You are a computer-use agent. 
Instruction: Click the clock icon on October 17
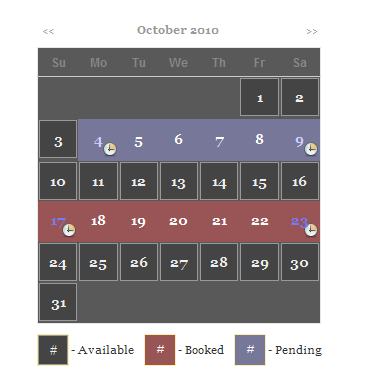tap(69, 230)
